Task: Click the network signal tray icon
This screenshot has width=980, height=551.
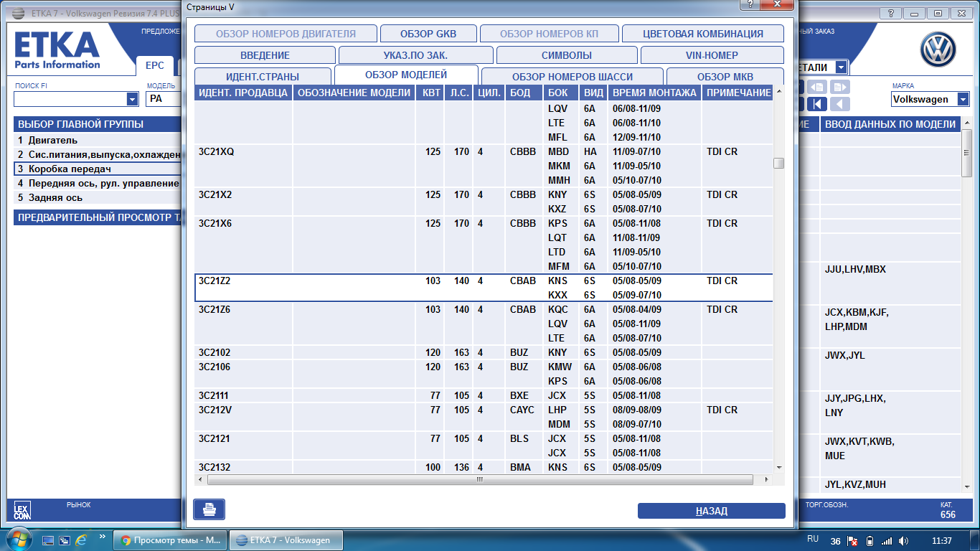Action: point(887,540)
